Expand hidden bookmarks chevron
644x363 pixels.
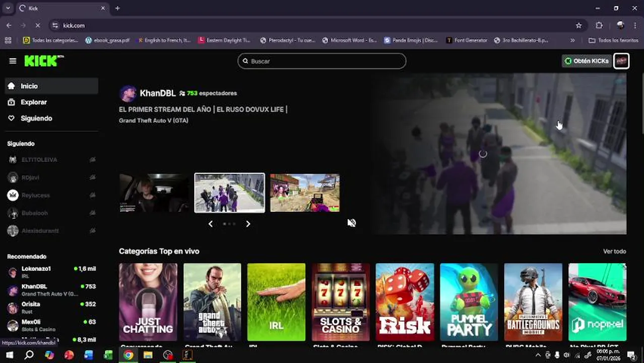[x=572, y=40]
